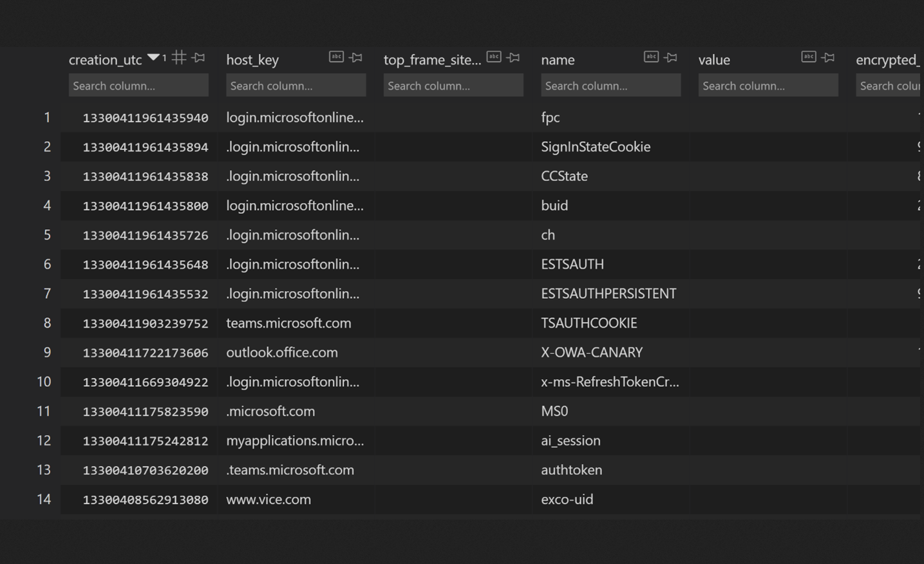
Task: Click cell 13300411175242812
Action: click(x=146, y=441)
